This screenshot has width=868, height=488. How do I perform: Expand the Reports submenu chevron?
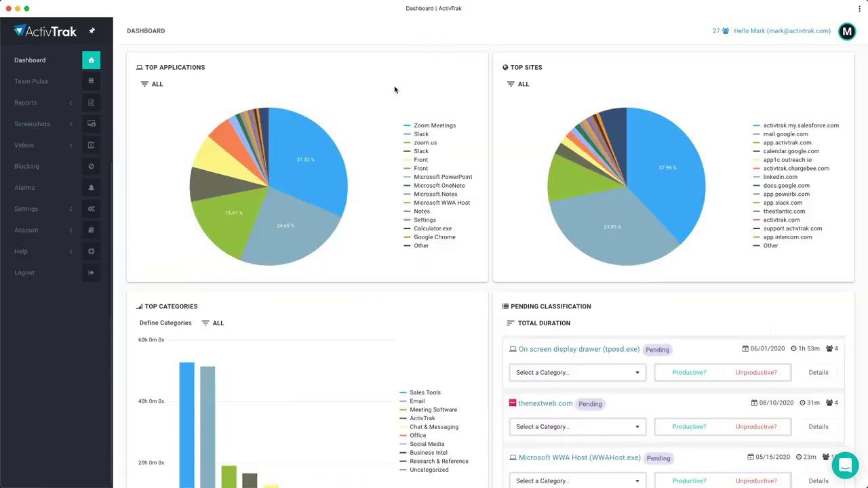point(71,103)
